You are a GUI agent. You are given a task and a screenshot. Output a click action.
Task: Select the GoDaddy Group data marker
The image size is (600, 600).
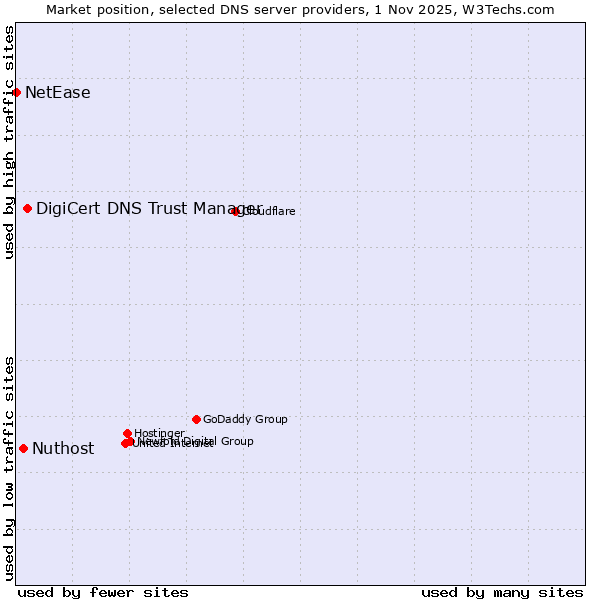tap(196, 419)
